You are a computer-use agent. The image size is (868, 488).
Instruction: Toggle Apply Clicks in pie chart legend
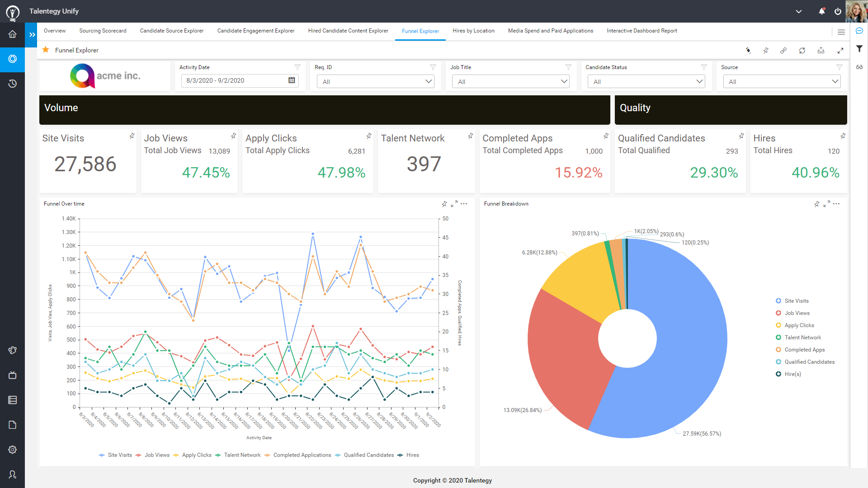(799, 325)
